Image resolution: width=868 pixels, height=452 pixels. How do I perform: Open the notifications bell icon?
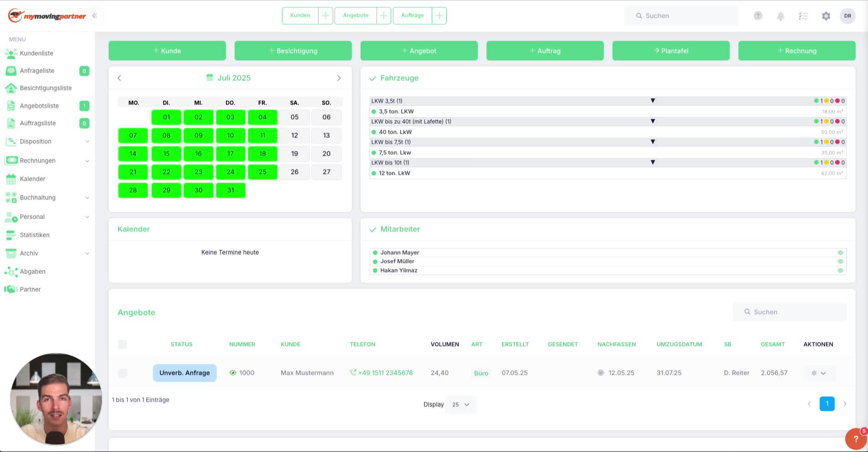[x=780, y=16]
